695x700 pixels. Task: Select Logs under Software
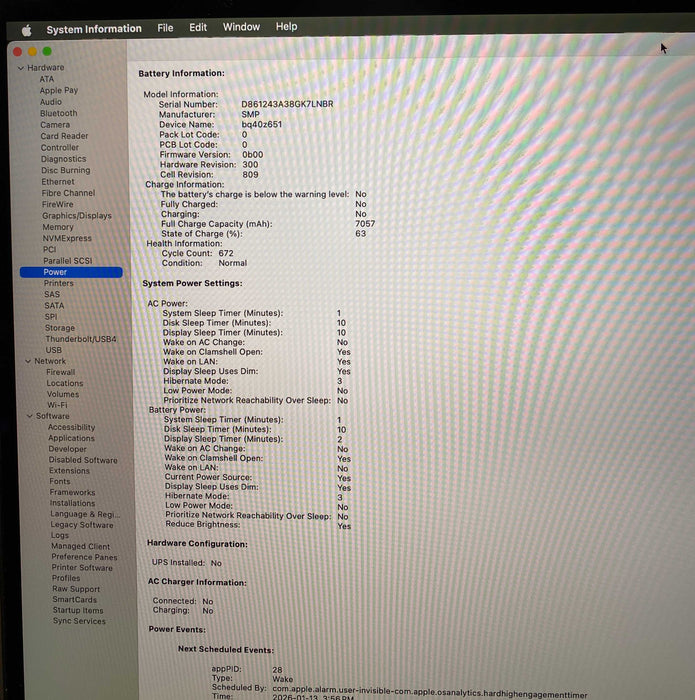coord(60,536)
